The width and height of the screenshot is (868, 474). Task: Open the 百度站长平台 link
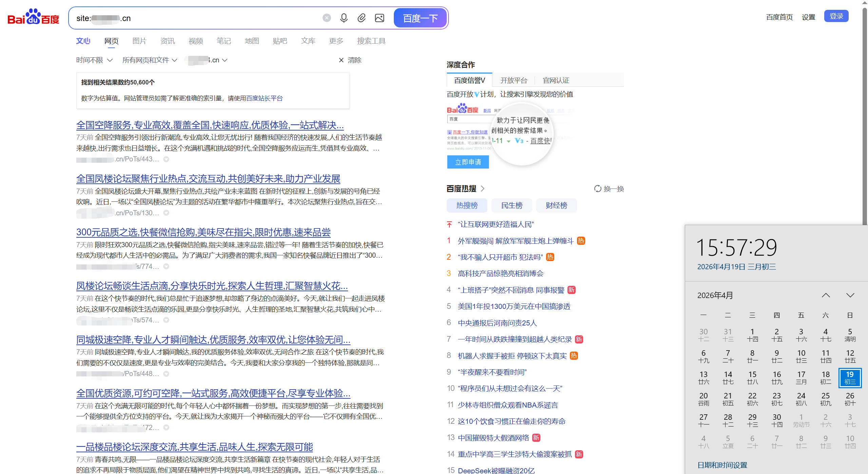(265, 98)
